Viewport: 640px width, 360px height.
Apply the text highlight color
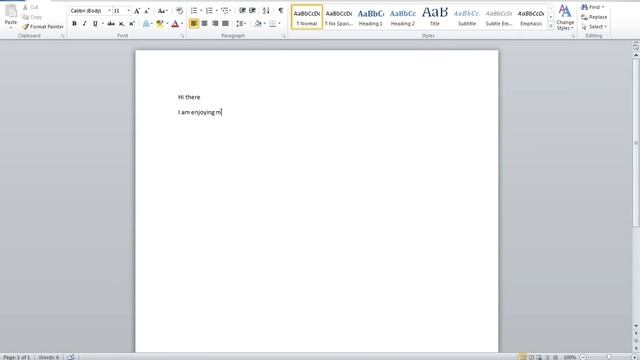click(160, 24)
